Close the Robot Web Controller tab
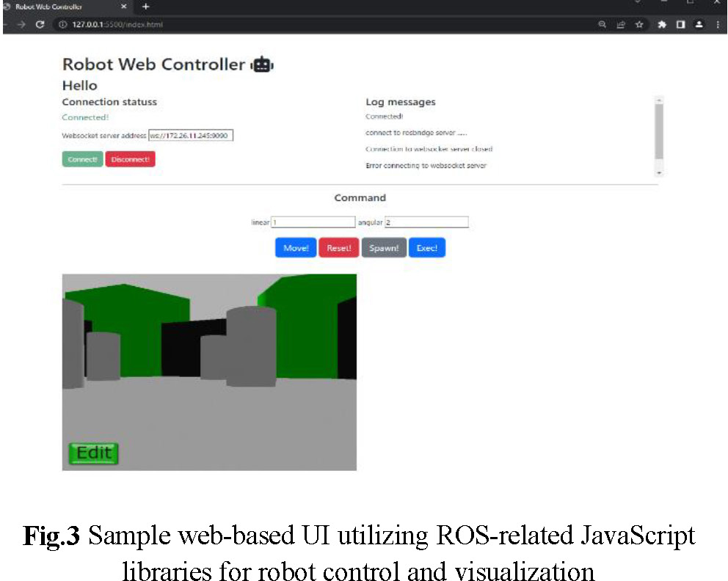The height and width of the screenshot is (581, 728). point(123,7)
